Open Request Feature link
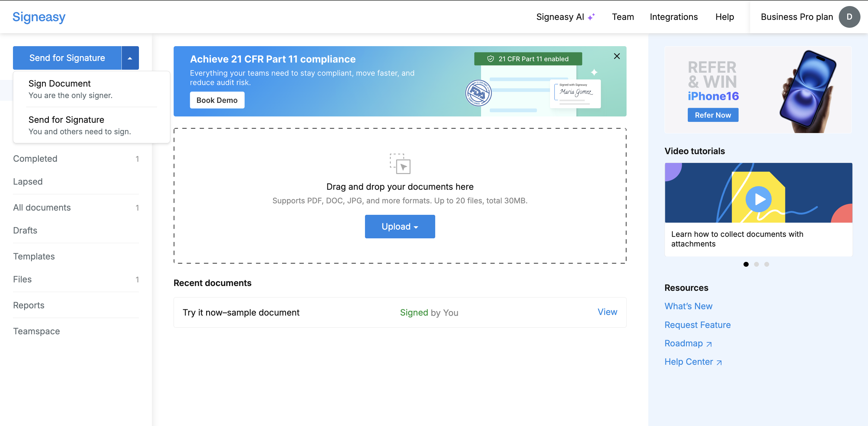Screen dimensions: 868x426 tap(697, 325)
